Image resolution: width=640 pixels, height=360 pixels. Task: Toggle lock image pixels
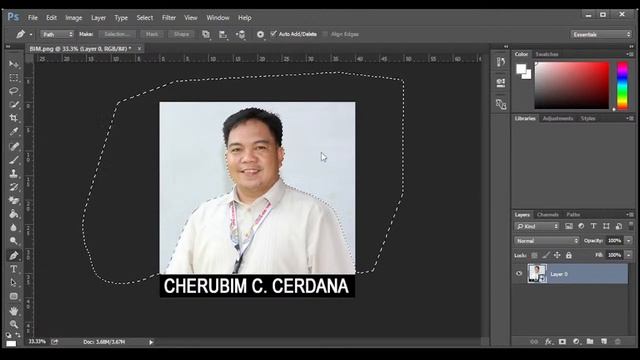[546, 255]
